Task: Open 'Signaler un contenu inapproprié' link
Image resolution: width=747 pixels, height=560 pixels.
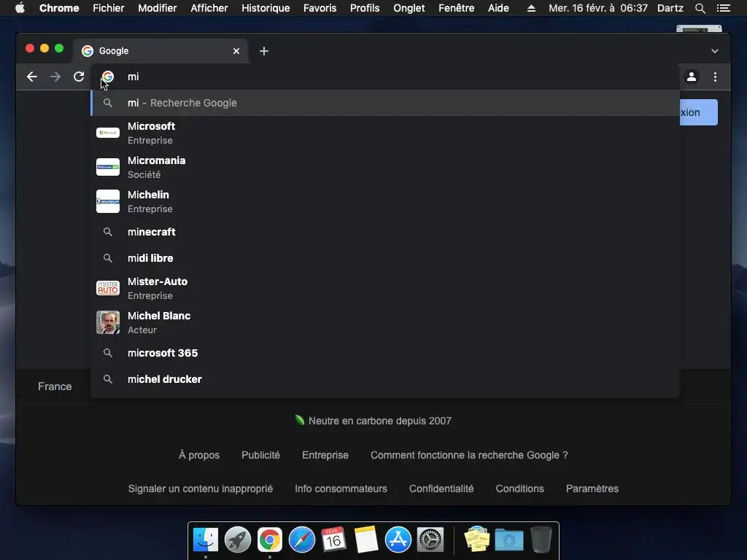Action: click(x=201, y=489)
